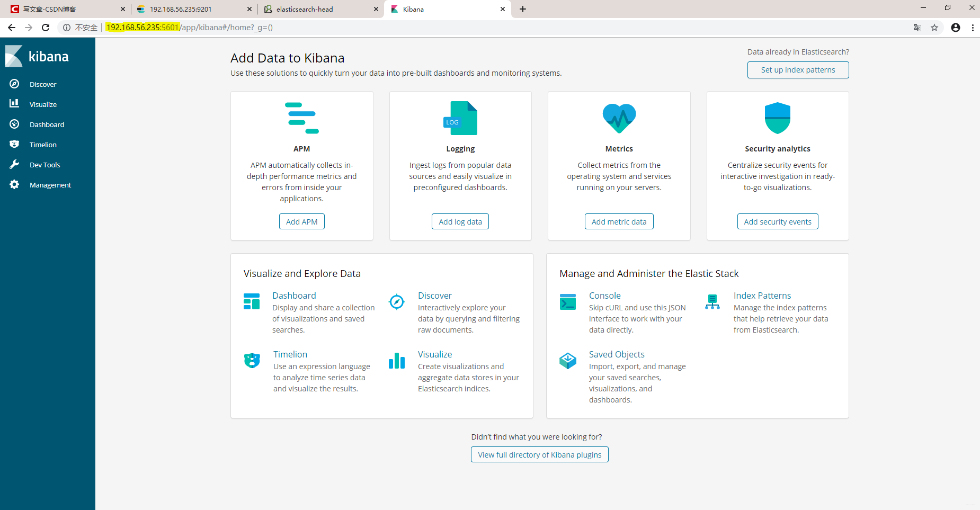Screen dimensions: 980x510
Task: Select the Kibana browser tab
Action: click(448, 9)
